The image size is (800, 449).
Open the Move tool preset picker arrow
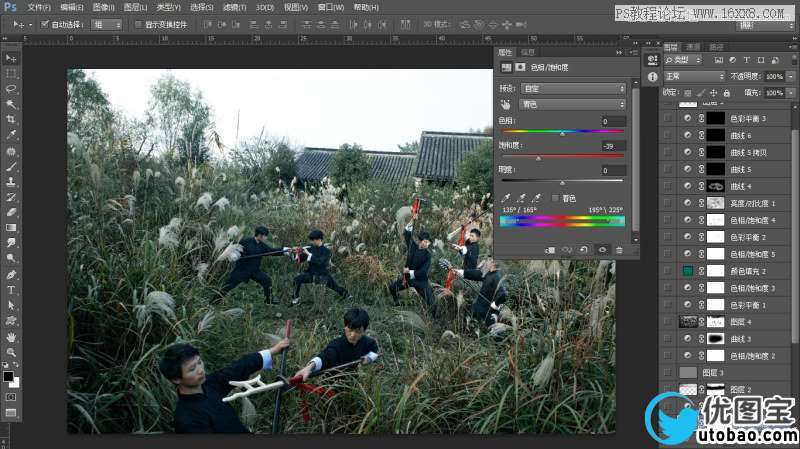[30, 24]
